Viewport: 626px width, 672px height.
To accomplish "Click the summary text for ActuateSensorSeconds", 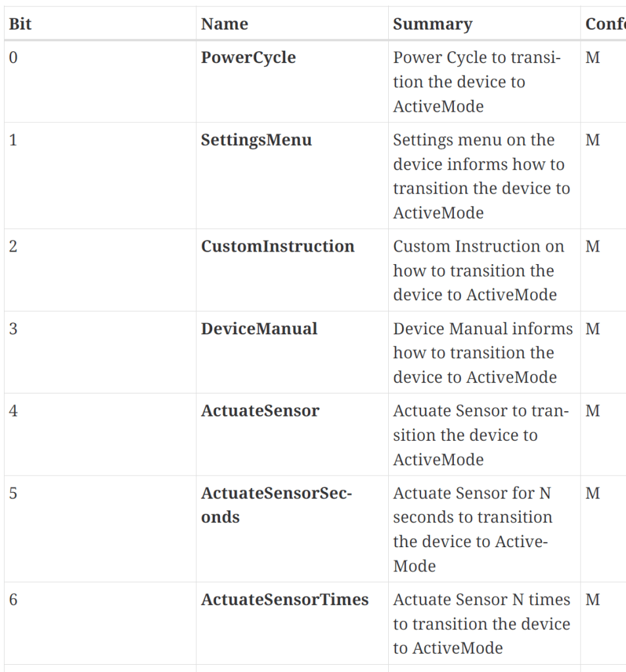I will tap(472, 529).
